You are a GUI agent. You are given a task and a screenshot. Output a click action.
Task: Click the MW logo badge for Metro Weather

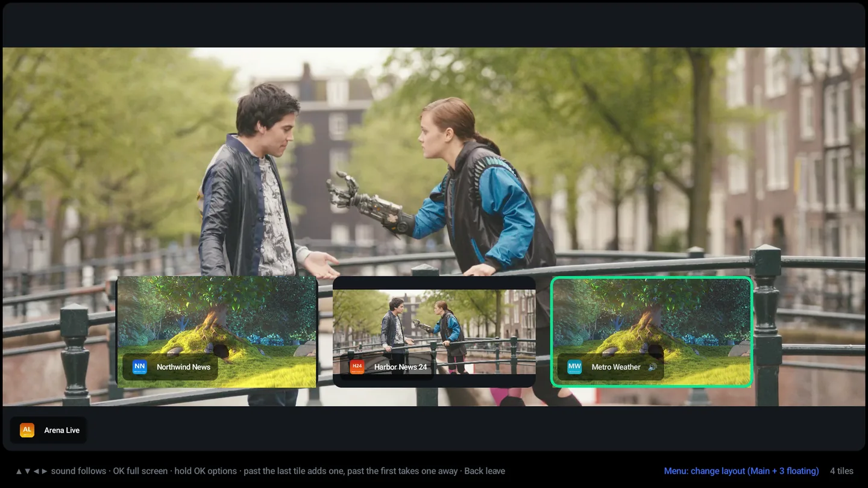point(575,367)
